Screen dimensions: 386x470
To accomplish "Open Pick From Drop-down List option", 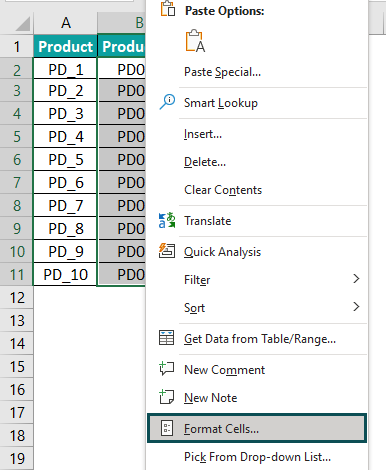I will pyautogui.click(x=257, y=457).
